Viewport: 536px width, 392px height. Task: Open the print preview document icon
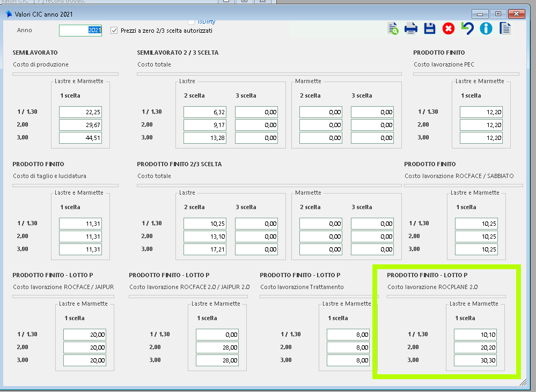[x=393, y=28]
